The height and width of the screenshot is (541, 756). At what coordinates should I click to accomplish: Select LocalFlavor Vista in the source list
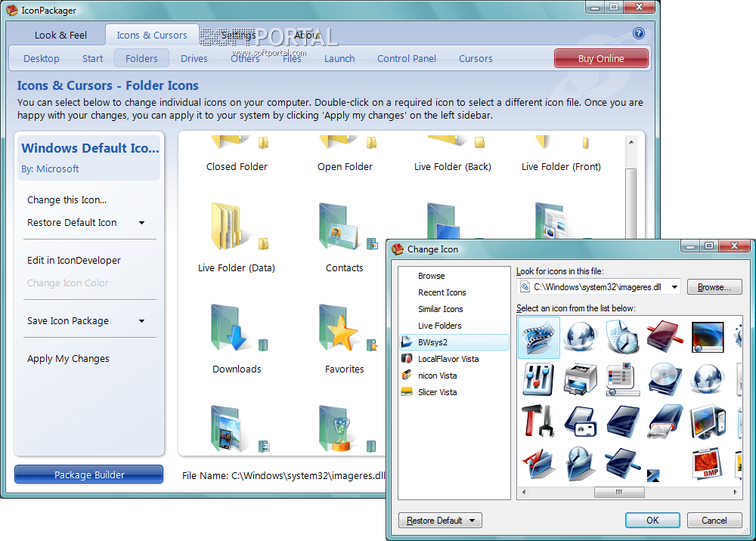454,359
